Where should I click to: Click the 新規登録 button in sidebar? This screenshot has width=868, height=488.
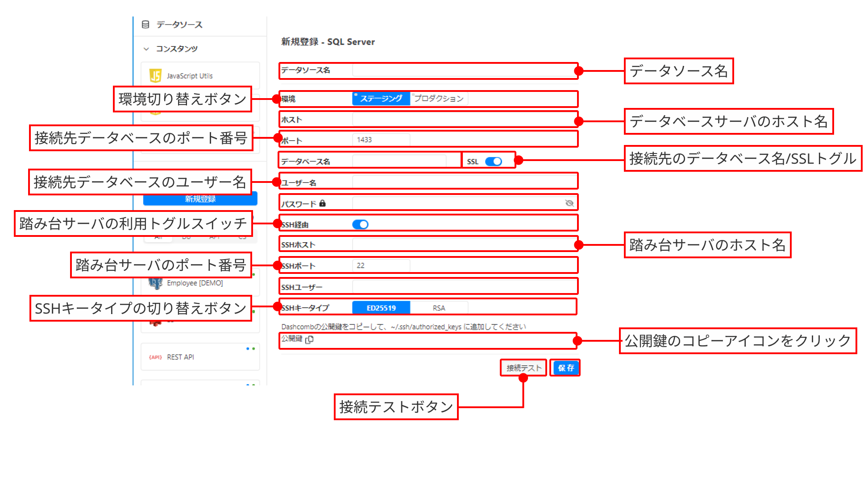(x=200, y=199)
